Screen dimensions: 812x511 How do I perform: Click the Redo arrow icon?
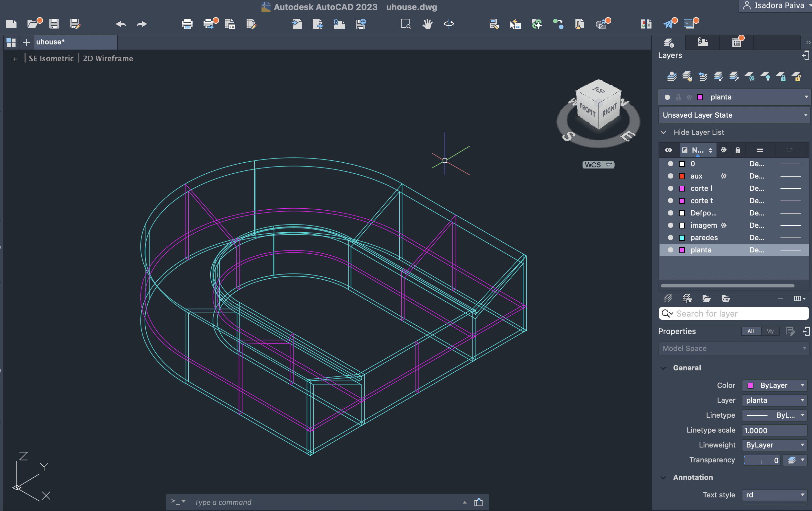(142, 24)
